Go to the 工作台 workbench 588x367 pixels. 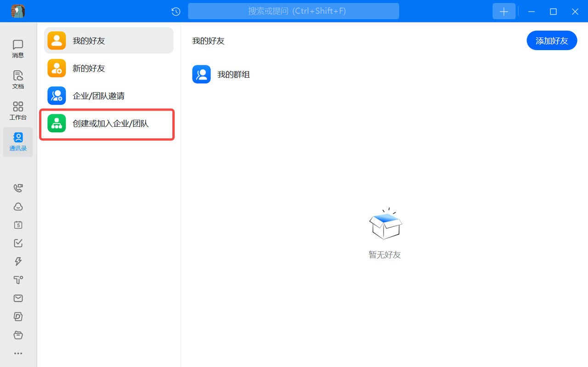(x=18, y=111)
